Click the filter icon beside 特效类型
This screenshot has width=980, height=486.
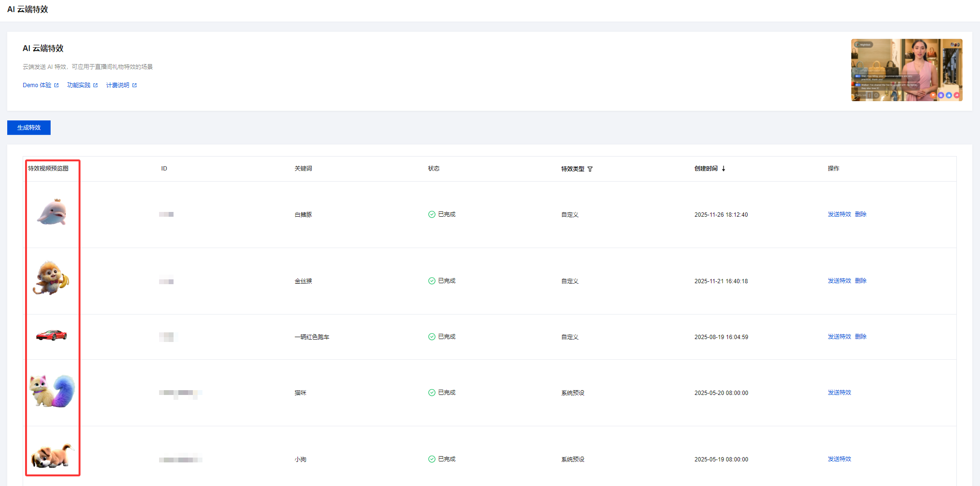tap(590, 169)
